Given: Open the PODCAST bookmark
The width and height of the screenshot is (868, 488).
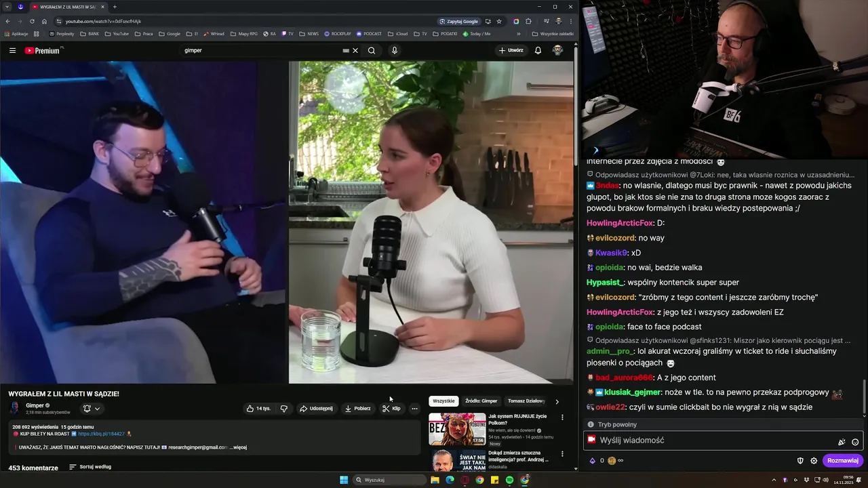Looking at the screenshot, I should (x=369, y=33).
